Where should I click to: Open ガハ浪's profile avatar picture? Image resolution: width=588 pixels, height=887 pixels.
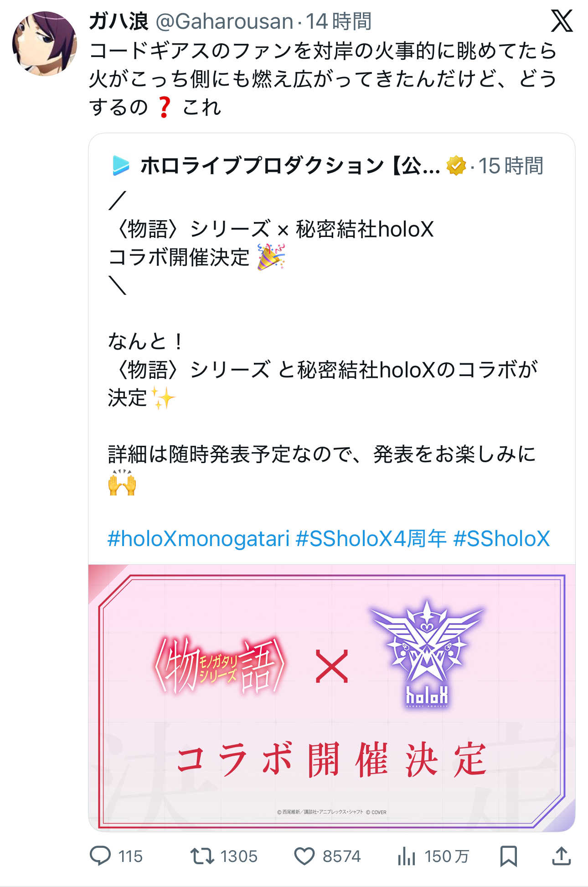click(45, 44)
